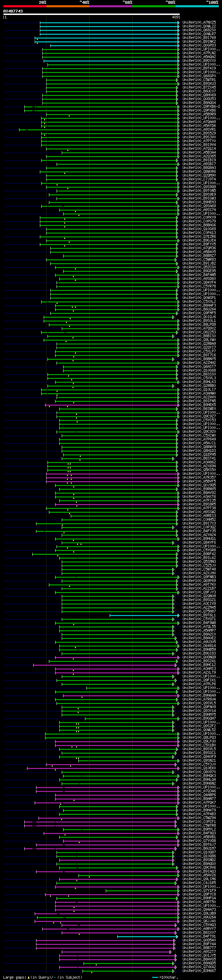The image size is (222, 980).
Task: Select the query name AV407743
Action: [x=13, y=11]
